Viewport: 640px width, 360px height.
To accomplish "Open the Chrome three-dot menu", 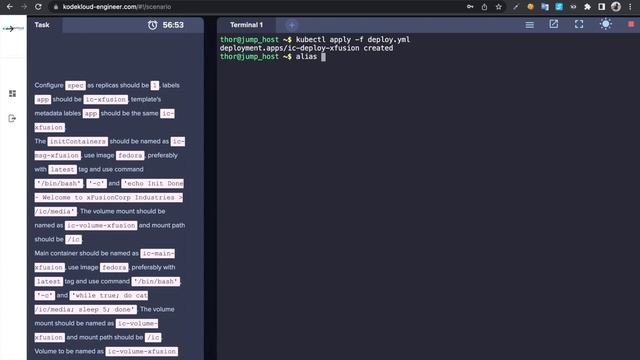I will click(x=630, y=7).
